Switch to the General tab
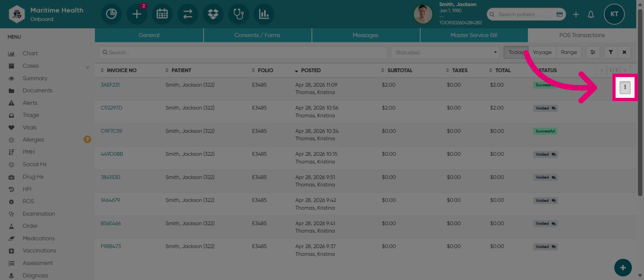Screen dimensions: 644x280 pyautogui.click(x=149, y=35)
